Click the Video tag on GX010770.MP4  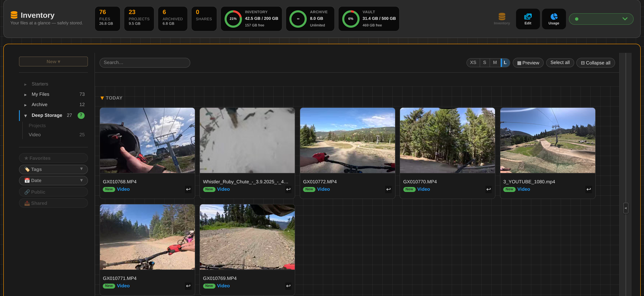click(x=423, y=189)
